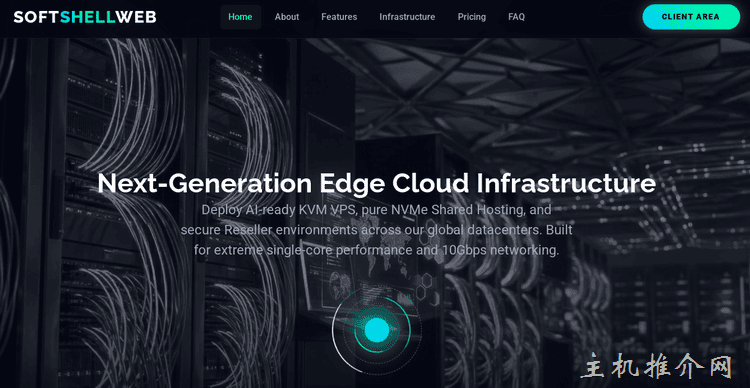This screenshot has height=388, width=750.
Task: Click the text 'Deploy AI-ready KVM VPS'
Action: pyautogui.click(x=279, y=210)
